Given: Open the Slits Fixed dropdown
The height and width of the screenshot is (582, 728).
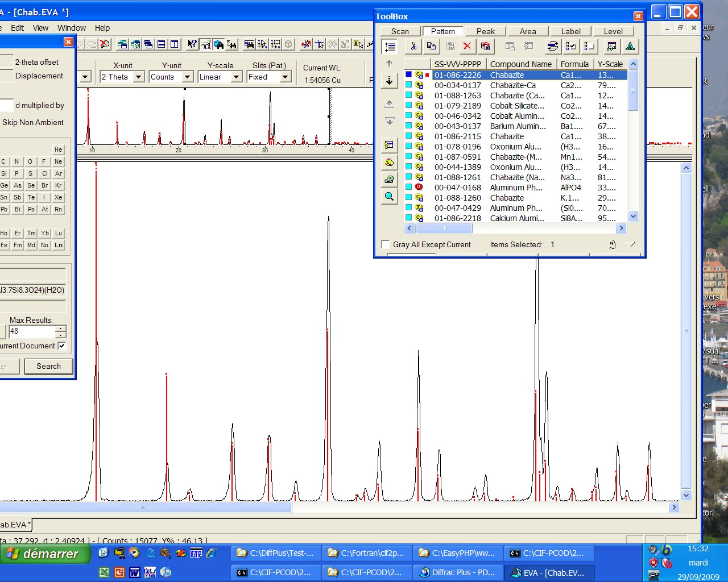Looking at the screenshot, I should tap(286, 77).
